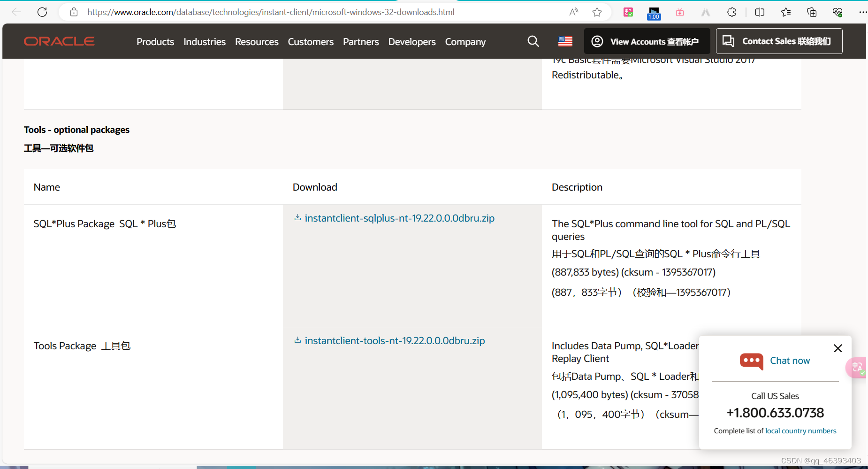Open Developers menu
Image resolution: width=868 pixels, height=469 pixels.
pos(412,42)
